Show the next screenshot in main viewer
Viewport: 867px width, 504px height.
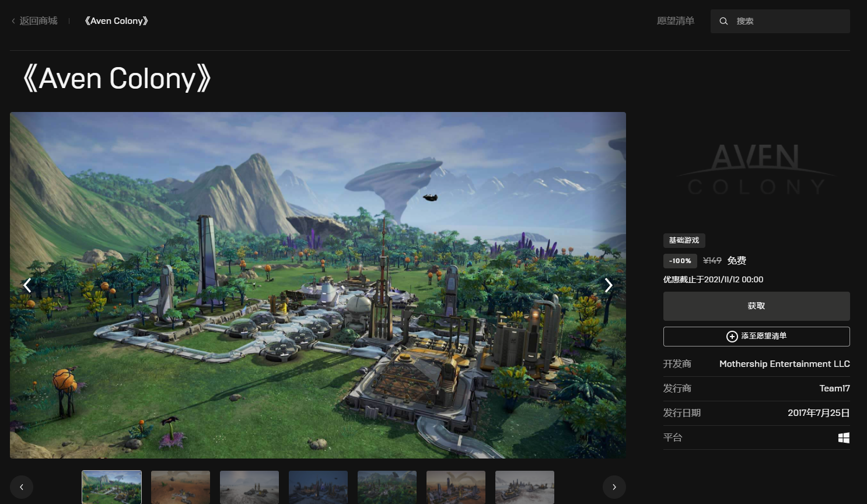609,285
